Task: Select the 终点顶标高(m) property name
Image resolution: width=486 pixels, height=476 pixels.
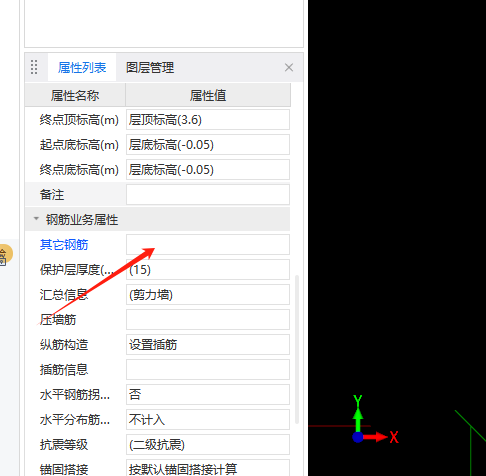Action: [79, 120]
